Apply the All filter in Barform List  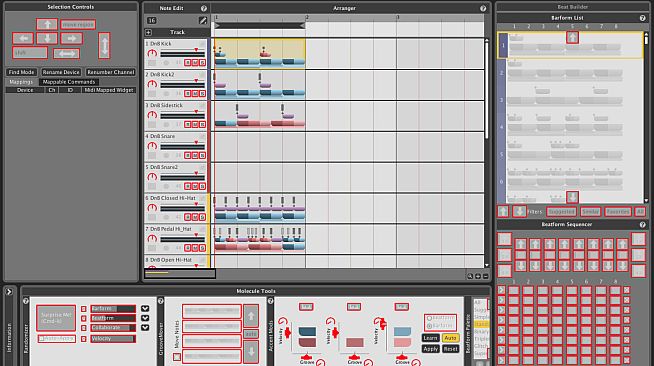point(640,212)
